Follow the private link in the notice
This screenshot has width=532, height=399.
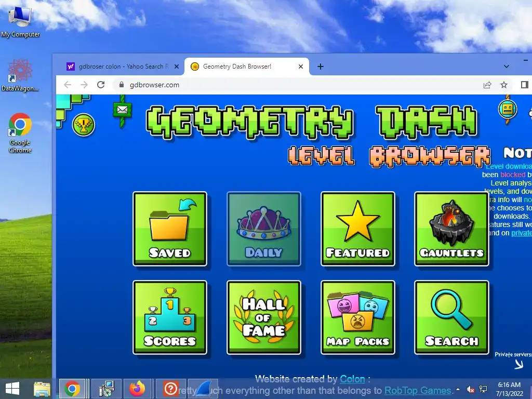tap(522, 233)
